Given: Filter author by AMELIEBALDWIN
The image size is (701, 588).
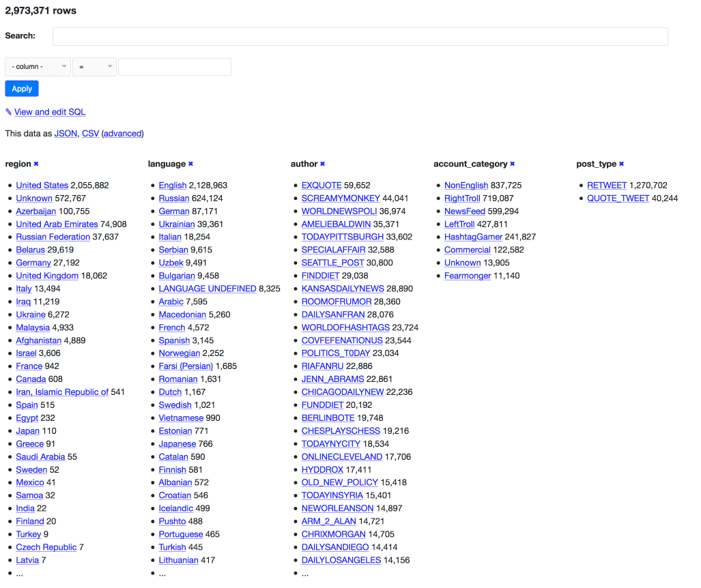Looking at the screenshot, I should coord(337,224).
